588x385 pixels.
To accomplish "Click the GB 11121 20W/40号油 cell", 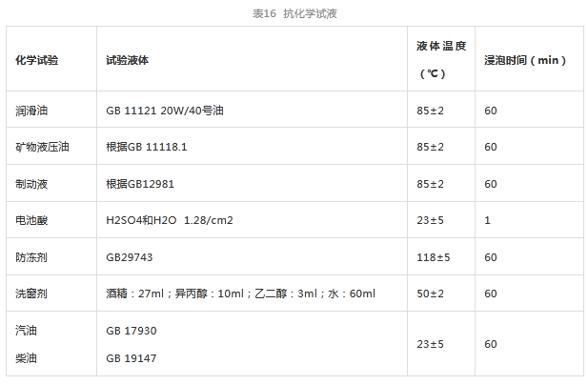I will 165,111.
